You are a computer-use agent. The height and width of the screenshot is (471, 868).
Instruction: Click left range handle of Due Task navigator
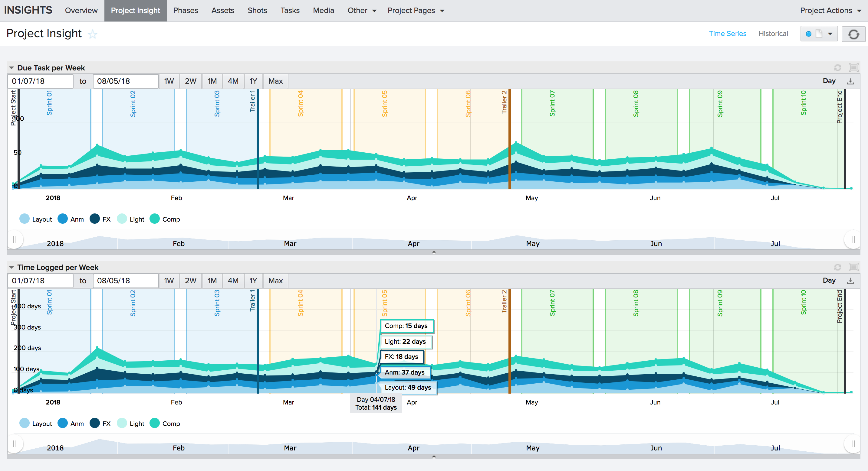pyautogui.click(x=14, y=239)
